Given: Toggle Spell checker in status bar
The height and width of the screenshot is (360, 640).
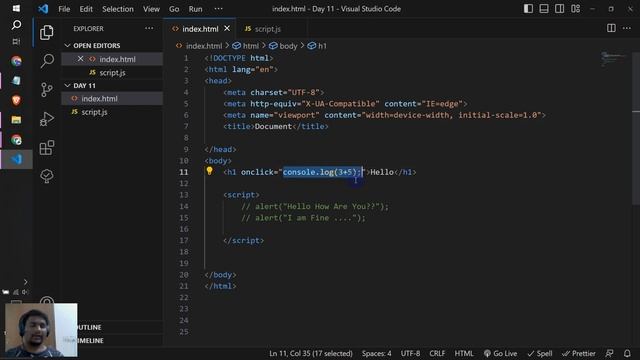Looking at the screenshot, I should [x=540, y=353].
